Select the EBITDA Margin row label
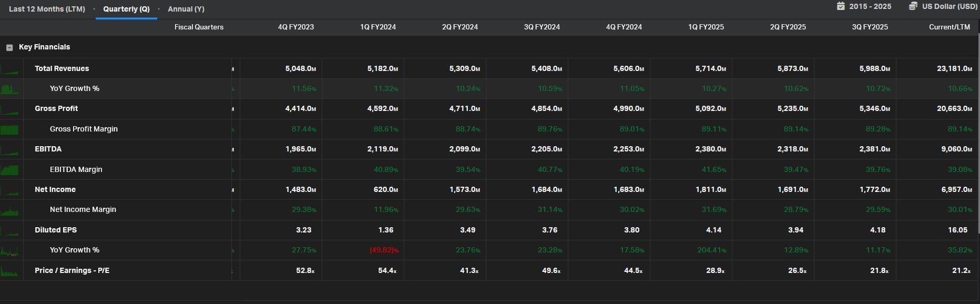Screen dimensions: 980x304 [76, 169]
